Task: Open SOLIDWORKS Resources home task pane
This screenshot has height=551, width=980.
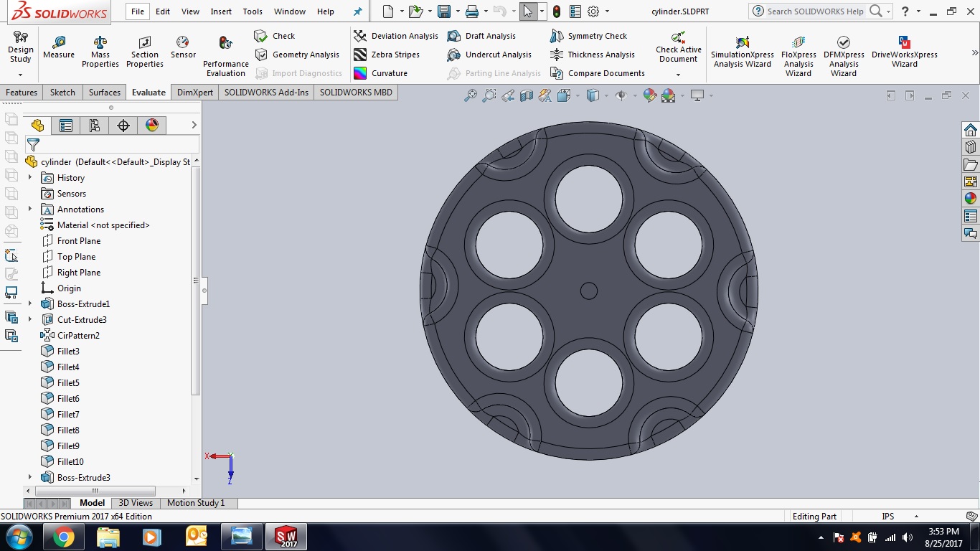Action: 971,130
